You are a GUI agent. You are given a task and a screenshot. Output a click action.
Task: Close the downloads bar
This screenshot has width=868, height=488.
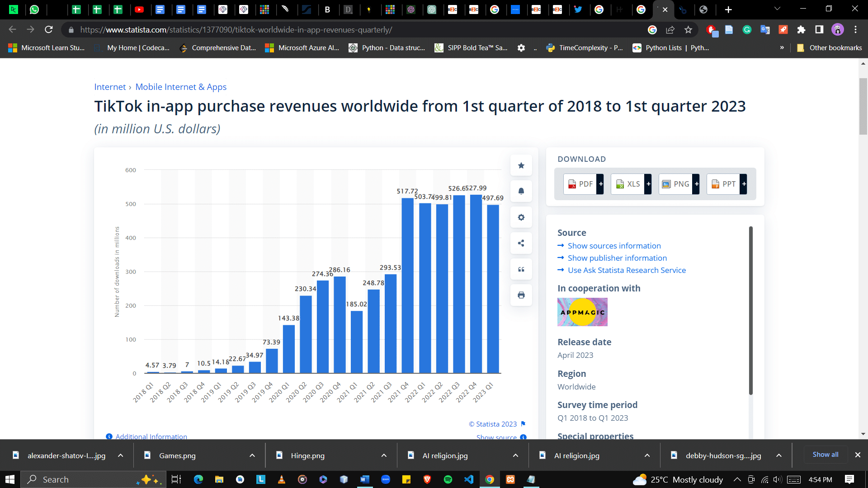tap(858, 455)
